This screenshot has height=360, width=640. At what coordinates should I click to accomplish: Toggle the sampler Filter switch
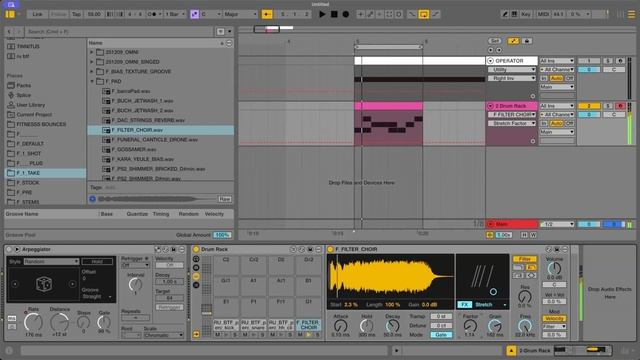click(524, 259)
